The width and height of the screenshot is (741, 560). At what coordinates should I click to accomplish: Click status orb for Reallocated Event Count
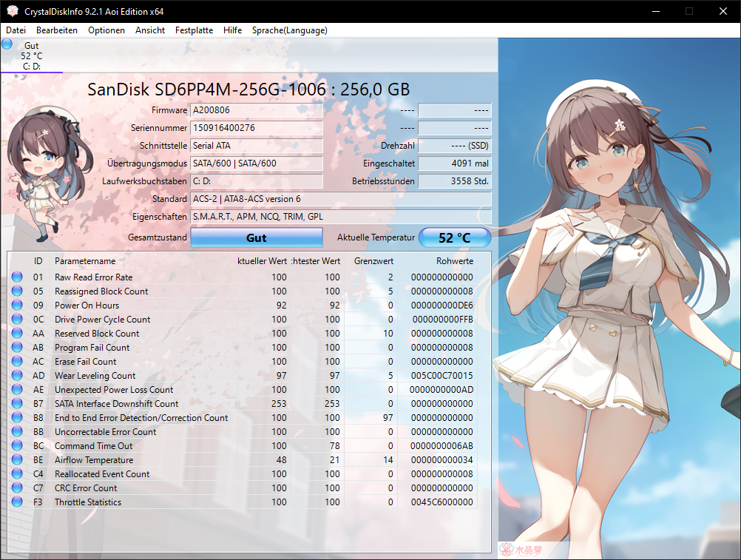pyautogui.click(x=17, y=474)
